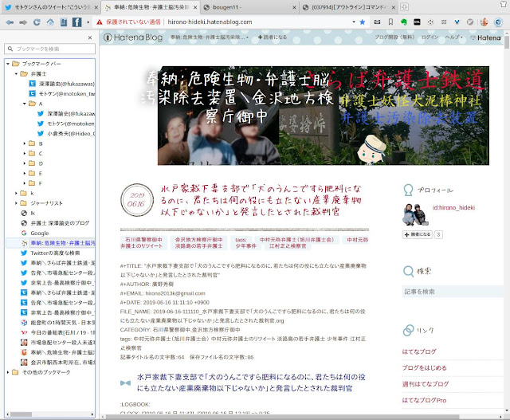Image resolution: width=510 pixels, height=420 pixels.
Task: Click the 記事を検索 search field
Action: [x=453, y=292]
